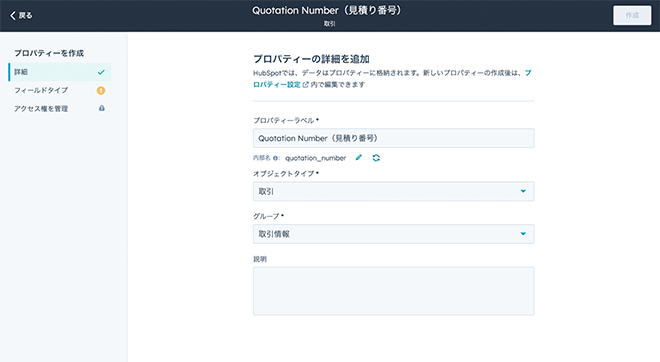Open the オブジェクトタイプ dropdown showing 取引
Screen dimensions: 660x362
394,192
